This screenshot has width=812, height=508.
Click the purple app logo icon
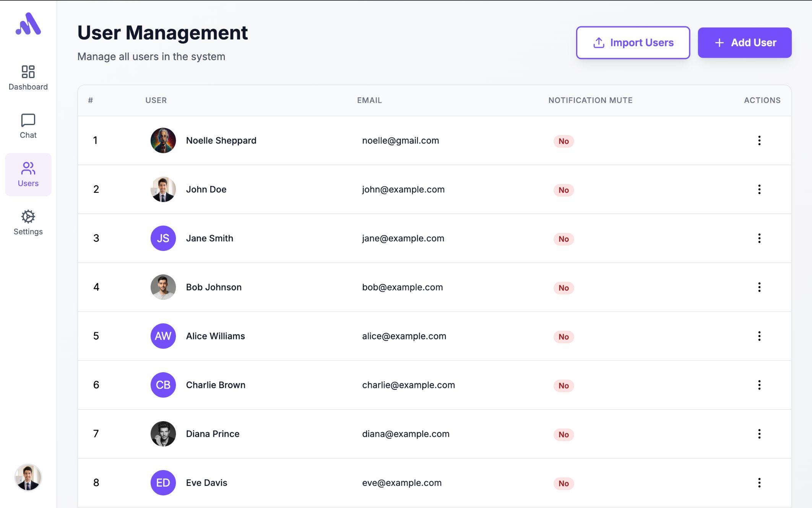coord(28,24)
